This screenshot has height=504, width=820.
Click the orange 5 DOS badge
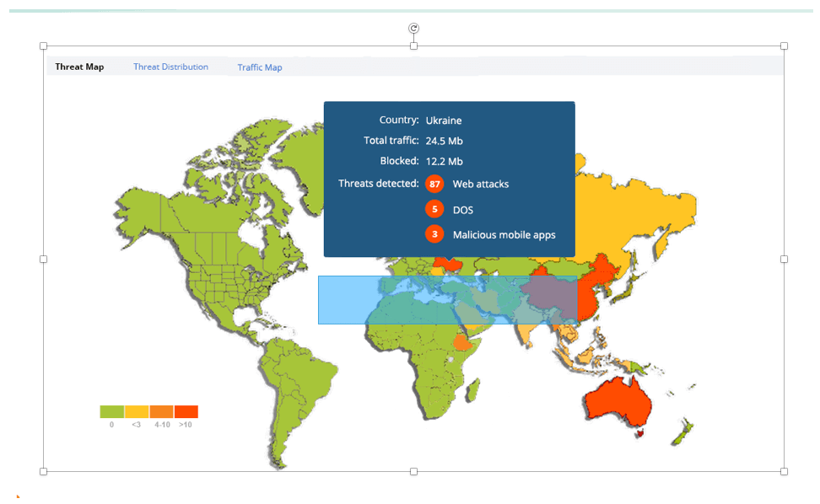click(x=434, y=209)
